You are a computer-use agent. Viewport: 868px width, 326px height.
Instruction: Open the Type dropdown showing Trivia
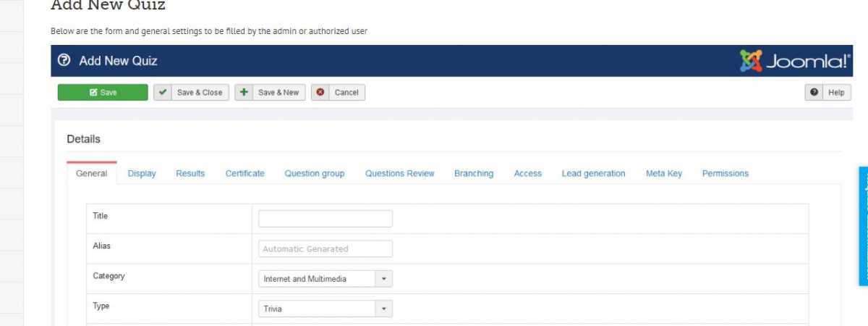[325, 309]
